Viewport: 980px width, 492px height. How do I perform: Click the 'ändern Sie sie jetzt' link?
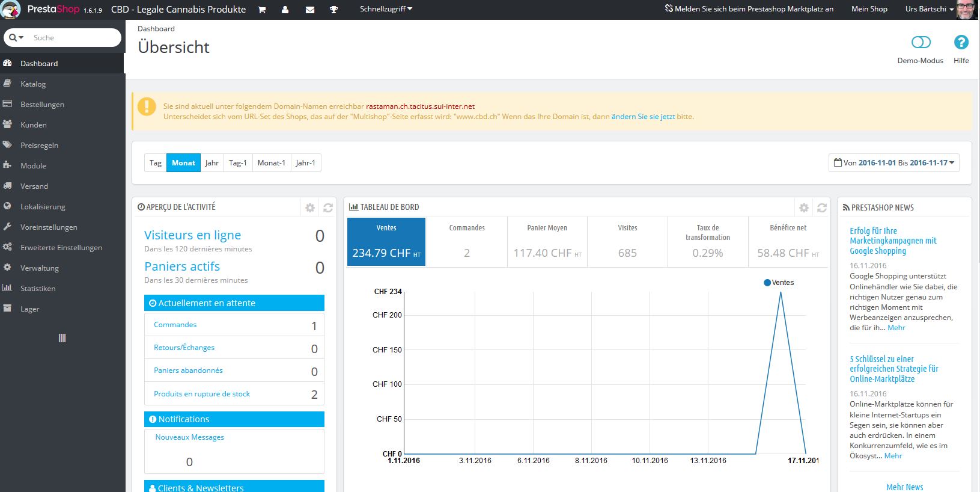point(643,117)
